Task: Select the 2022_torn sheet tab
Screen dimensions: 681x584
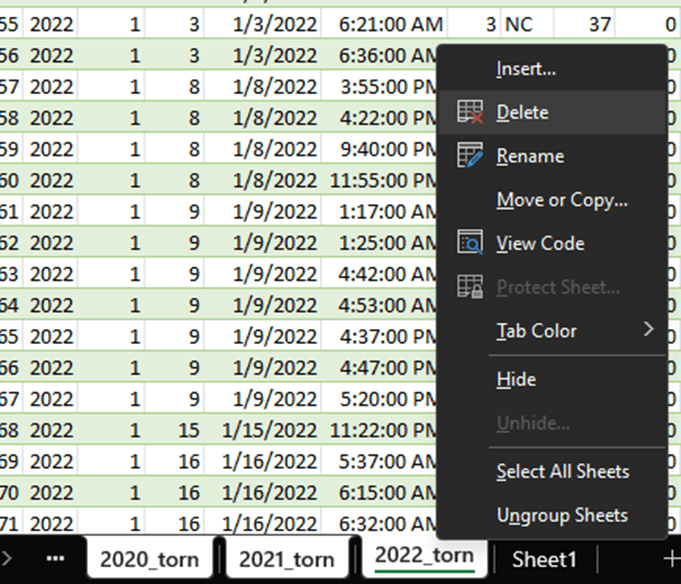Action: [x=424, y=557]
